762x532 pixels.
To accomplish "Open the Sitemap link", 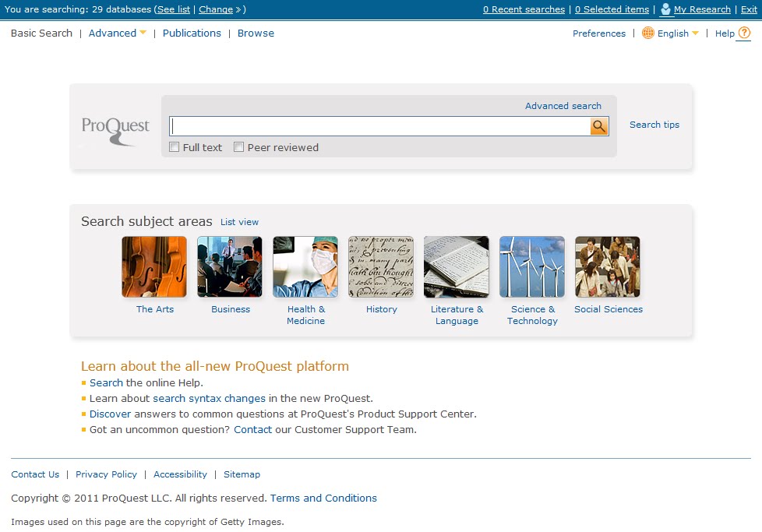I will 242,474.
